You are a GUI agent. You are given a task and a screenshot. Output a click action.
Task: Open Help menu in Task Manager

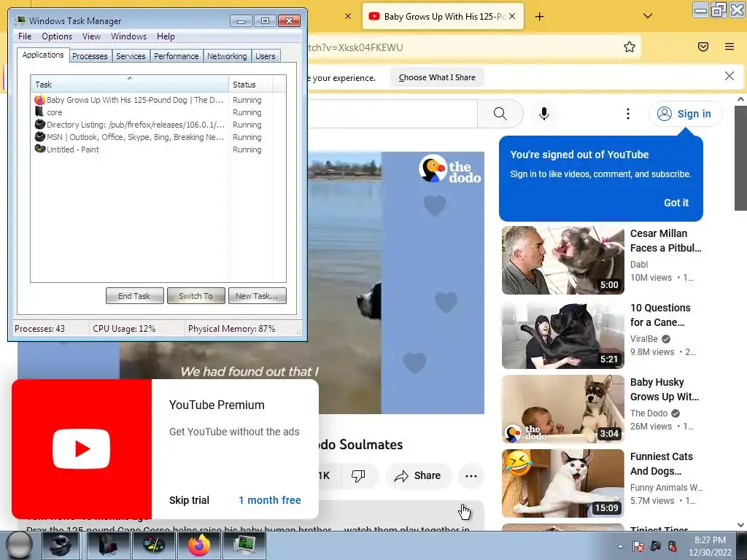coord(166,36)
